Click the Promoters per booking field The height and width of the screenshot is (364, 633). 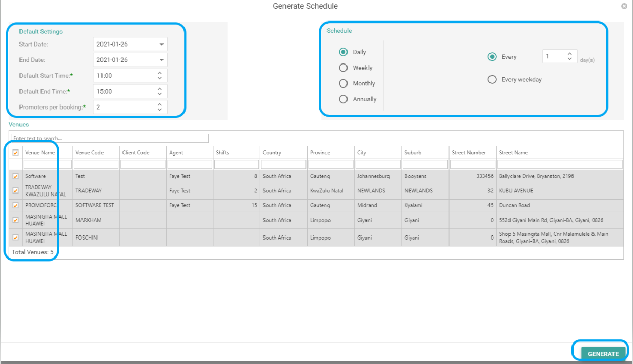(130, 107)
